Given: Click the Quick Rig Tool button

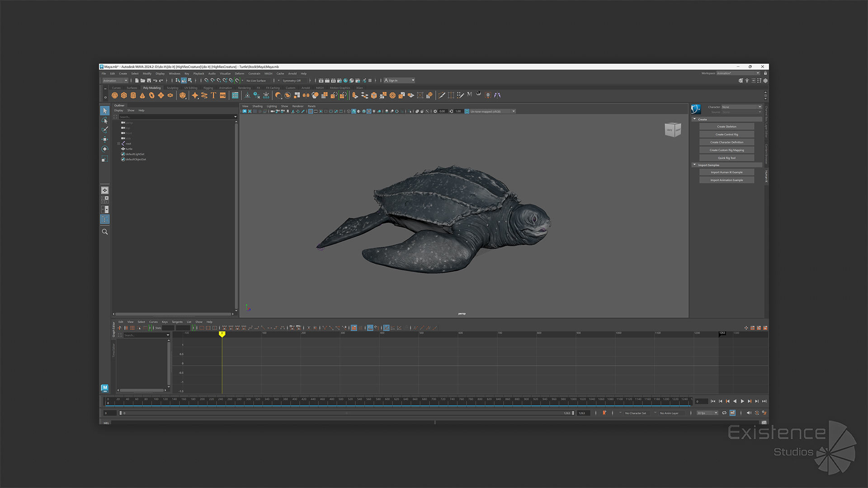Looking at the screenshot, I should coord(726,158).
